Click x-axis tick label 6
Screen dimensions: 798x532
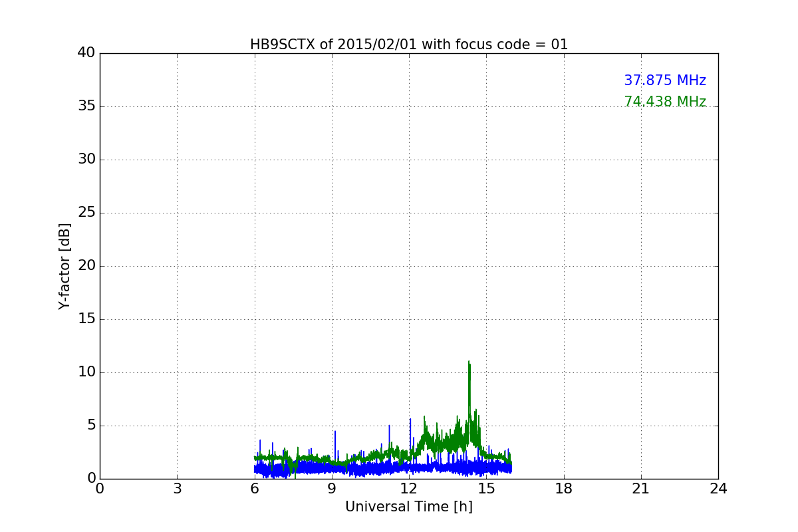click(255, 489)
